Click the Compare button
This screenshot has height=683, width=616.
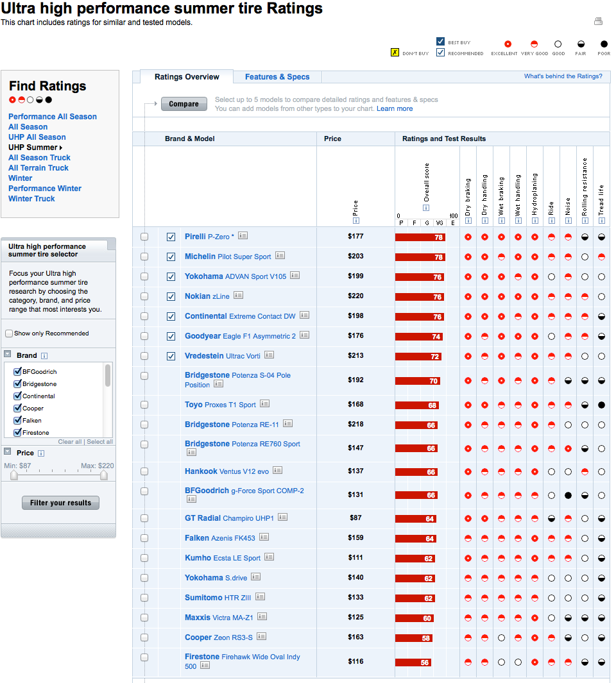184,104
